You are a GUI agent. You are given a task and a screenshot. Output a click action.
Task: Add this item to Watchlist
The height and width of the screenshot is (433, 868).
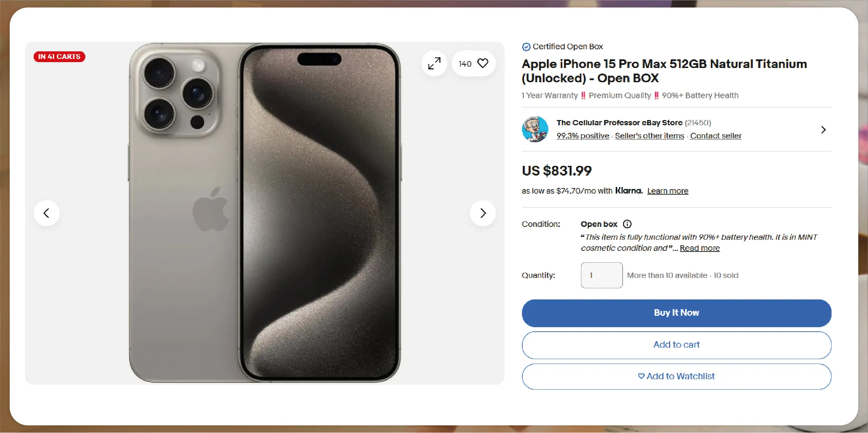(676, 376)
